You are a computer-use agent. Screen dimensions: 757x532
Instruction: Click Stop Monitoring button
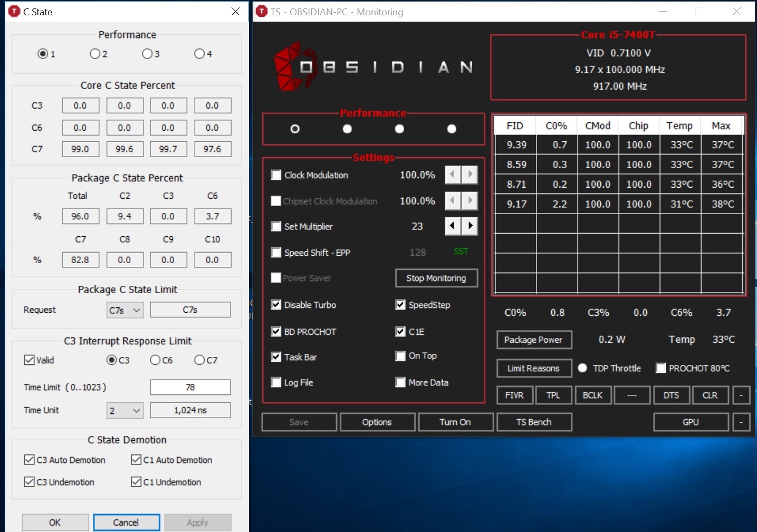click(x=436, y=278)
